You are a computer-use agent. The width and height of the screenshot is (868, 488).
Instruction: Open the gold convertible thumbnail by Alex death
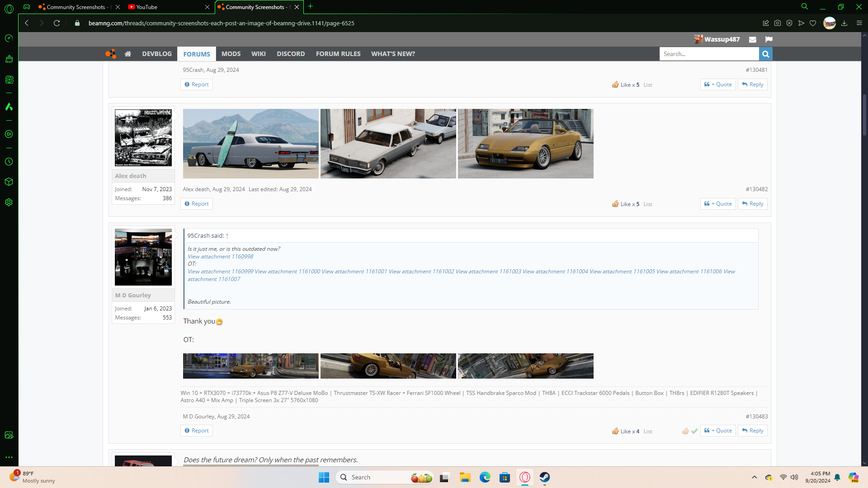[x=525, y=144]
